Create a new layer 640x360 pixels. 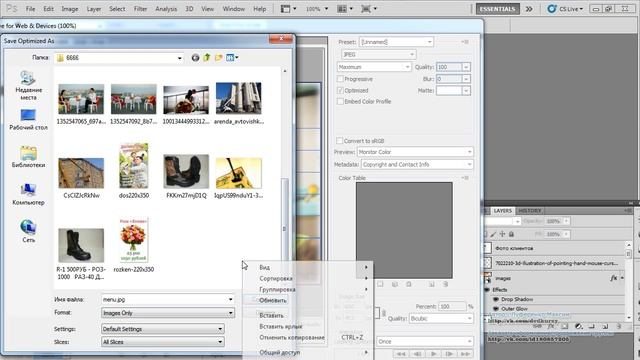click(x=605, y=326)
